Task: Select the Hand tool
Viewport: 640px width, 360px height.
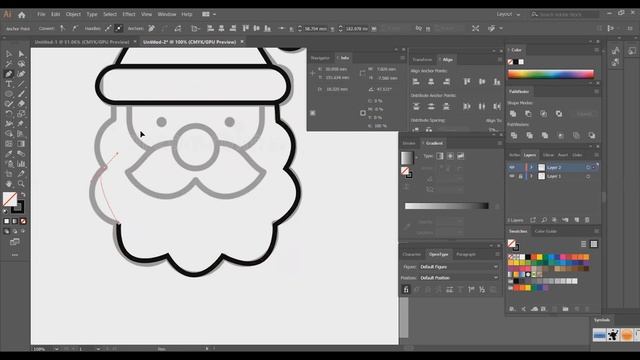Action: (x=9, y=184)
